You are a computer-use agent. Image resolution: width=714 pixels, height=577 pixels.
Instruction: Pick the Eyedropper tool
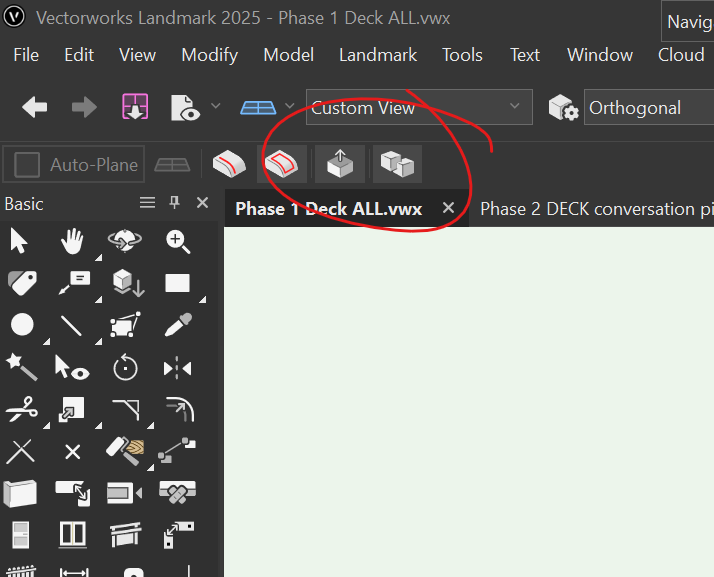click(178, 325)
